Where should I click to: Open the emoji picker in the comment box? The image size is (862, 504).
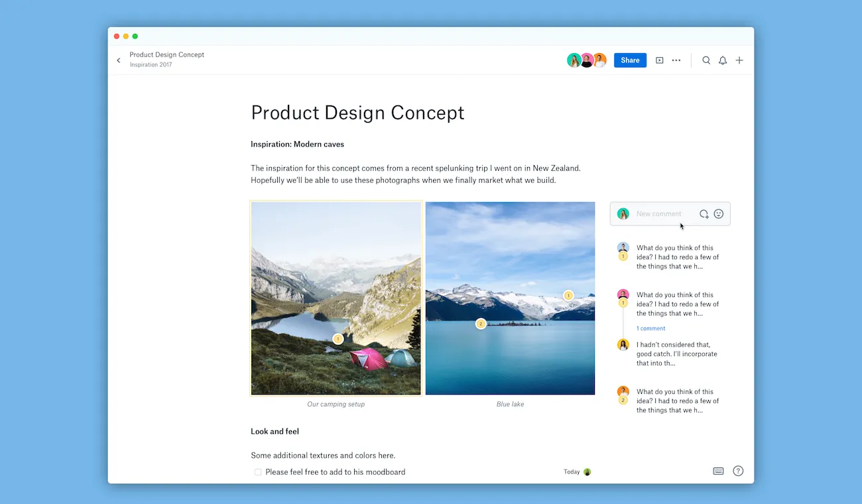(718, 214)
